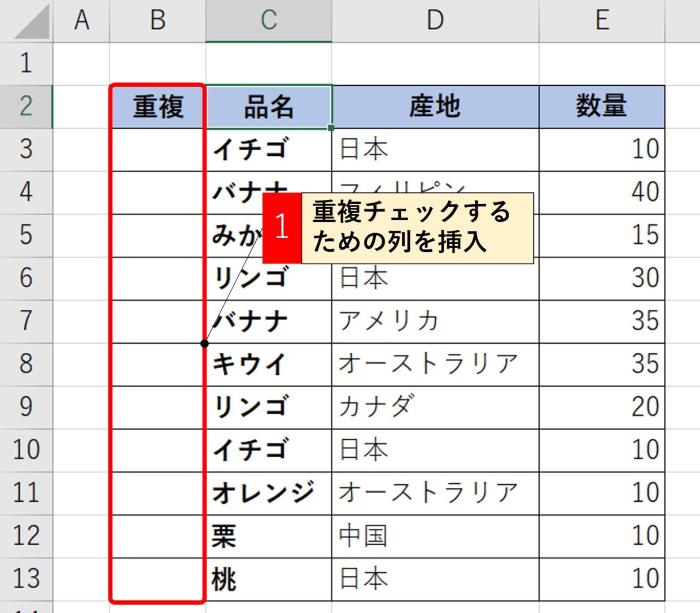Click the 品名 header cell
700x613 pixels.
point(269,107)
